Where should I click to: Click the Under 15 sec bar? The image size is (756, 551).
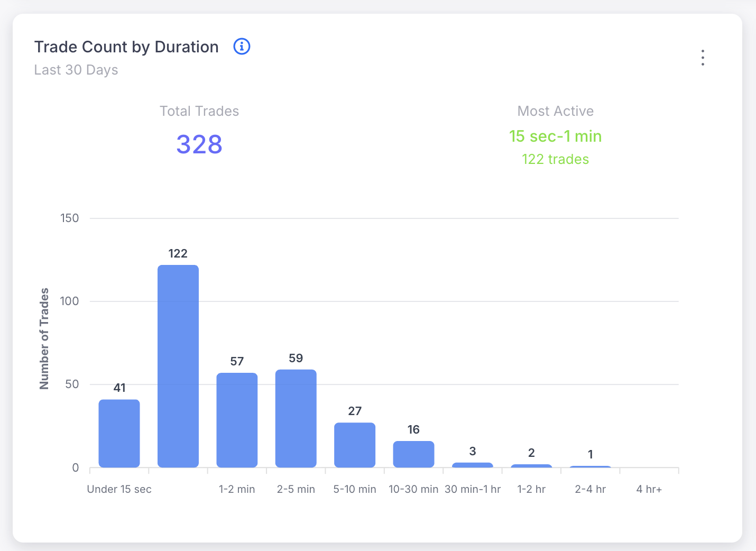tap(119, 433)
